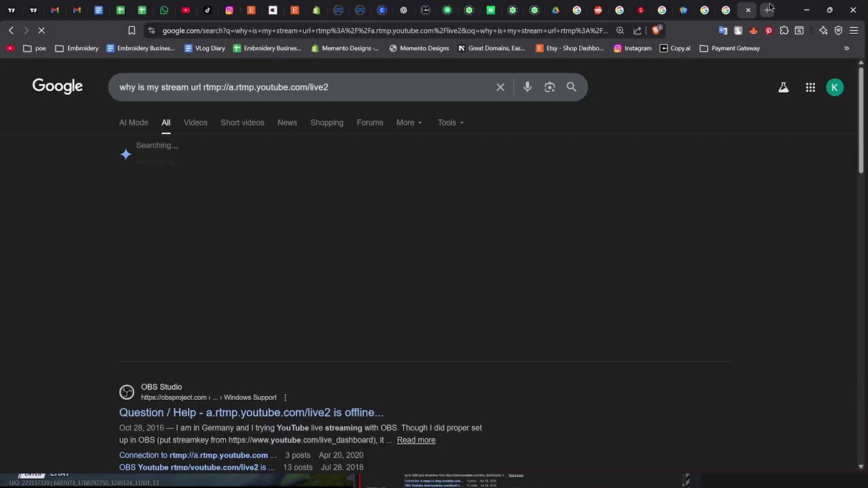Screen dimensions: 868x488
Task: Open result 'a.rtmp.youtube.com/live2 is offline'
Action: point(251,413)
